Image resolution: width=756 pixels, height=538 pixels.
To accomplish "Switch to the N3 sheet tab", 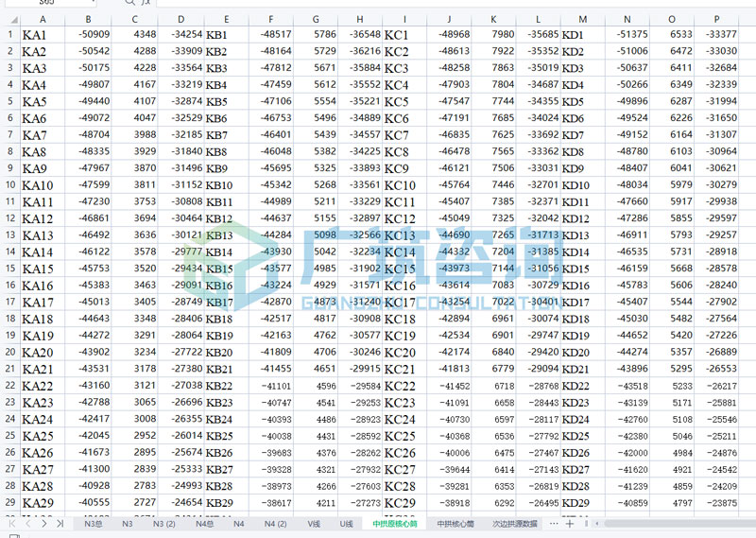I will click(x=128, y=524).
